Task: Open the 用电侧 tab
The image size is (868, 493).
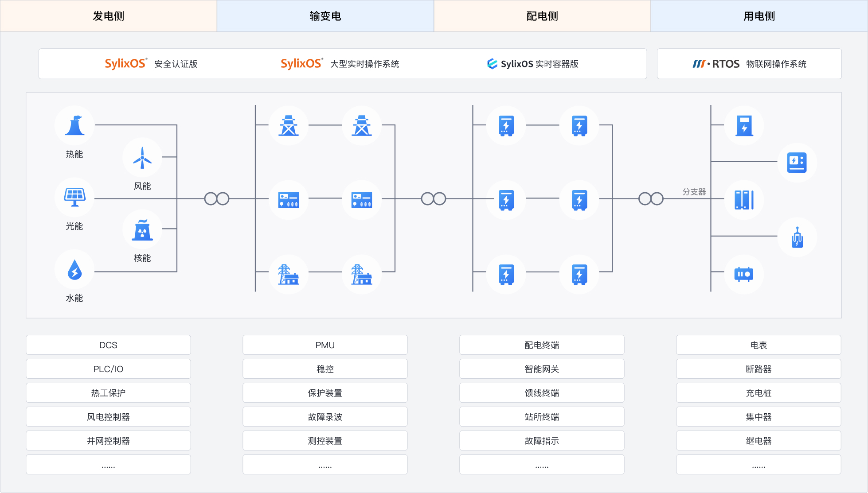Action: point(759,16)
